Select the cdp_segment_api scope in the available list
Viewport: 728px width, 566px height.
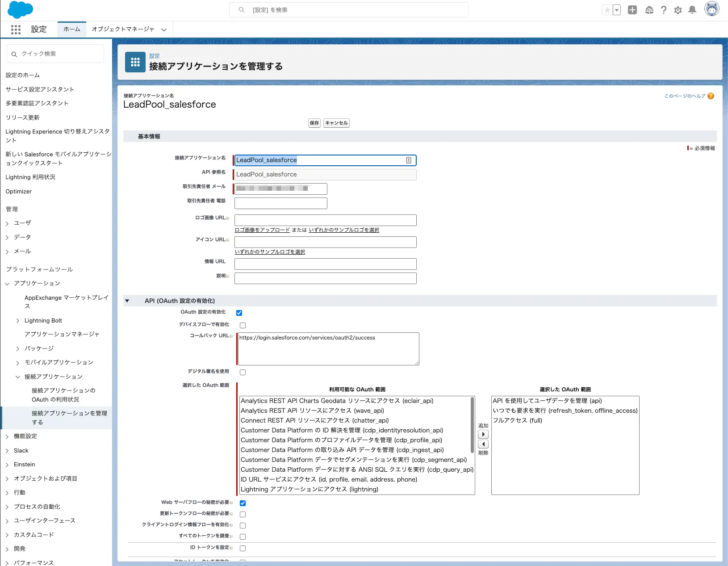354,460
